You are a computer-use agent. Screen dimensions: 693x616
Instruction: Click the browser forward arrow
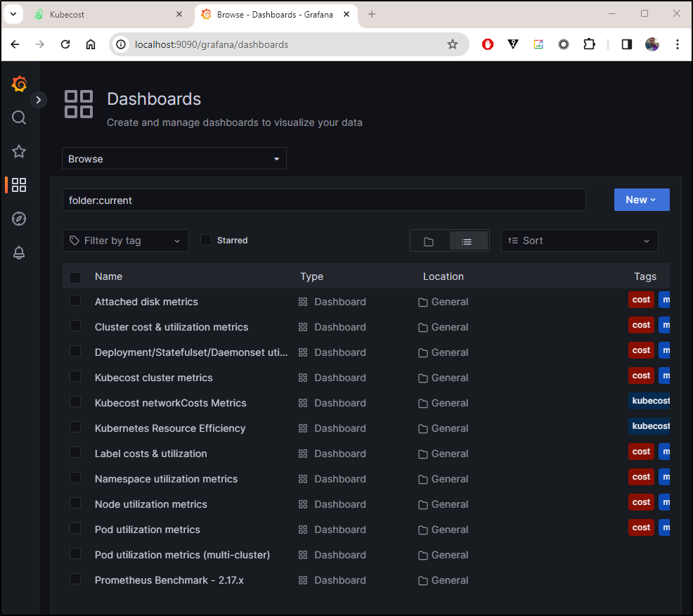click(x=40, y=44)
